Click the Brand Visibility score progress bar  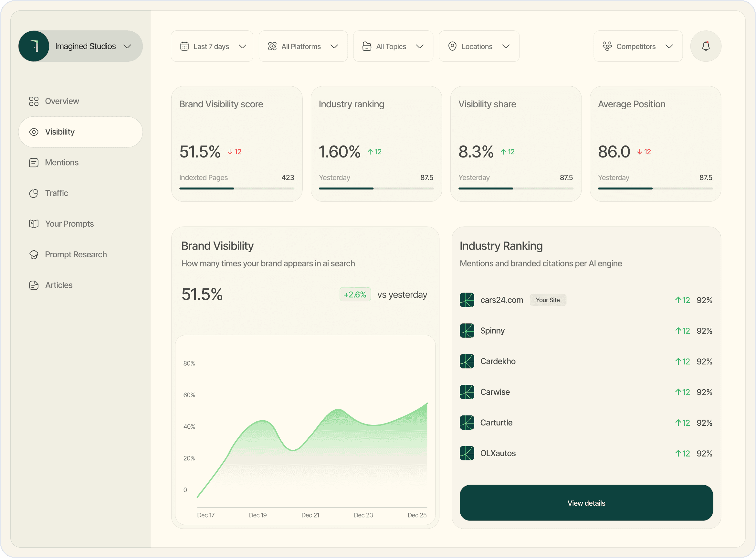pos(236,188)
